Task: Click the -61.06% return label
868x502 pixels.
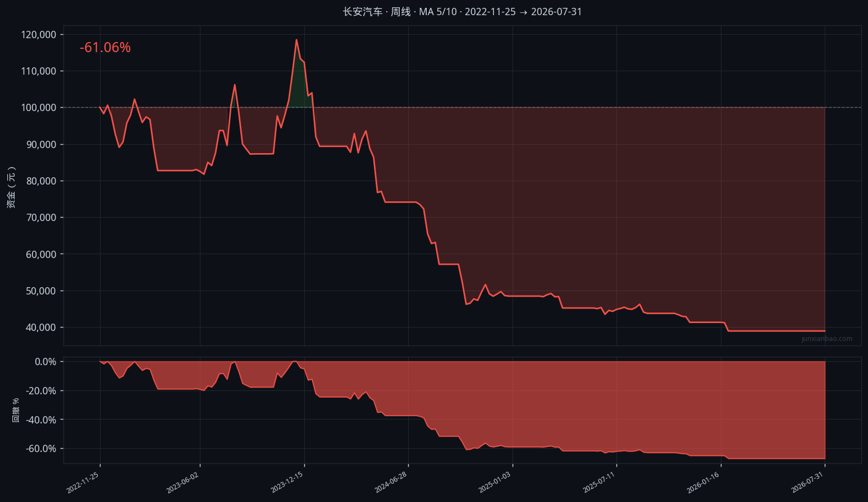Action: point(105,48)
